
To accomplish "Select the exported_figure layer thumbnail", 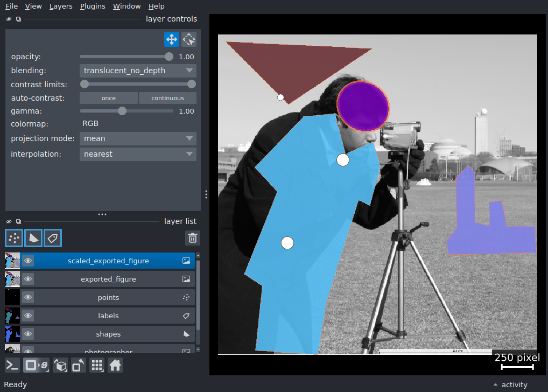I will pos(12,279).
